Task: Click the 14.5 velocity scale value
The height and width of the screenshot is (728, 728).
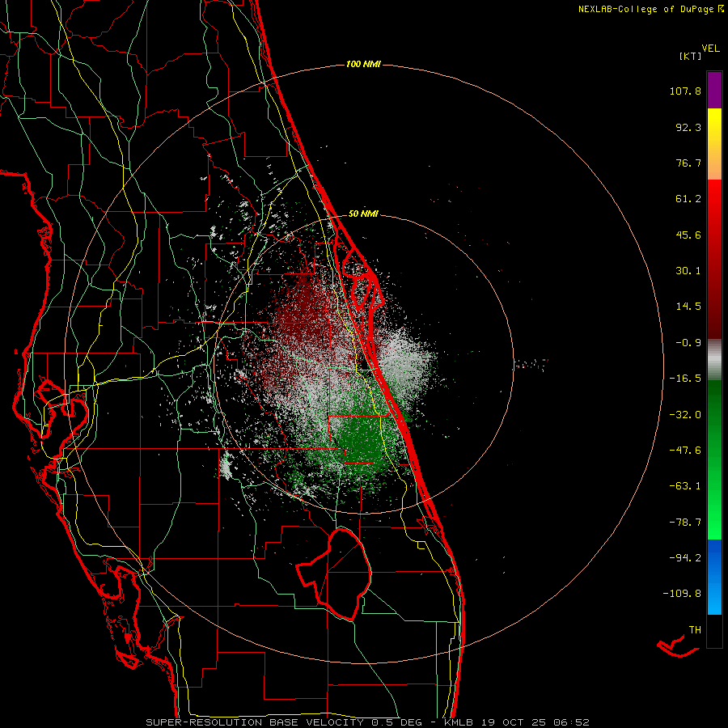Action: tap(688, 307)
